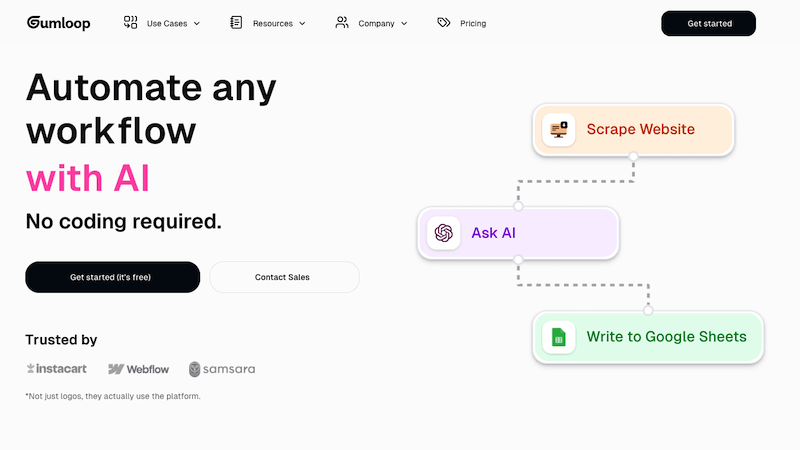Click the Pricing tag icon

coord(444,22)
